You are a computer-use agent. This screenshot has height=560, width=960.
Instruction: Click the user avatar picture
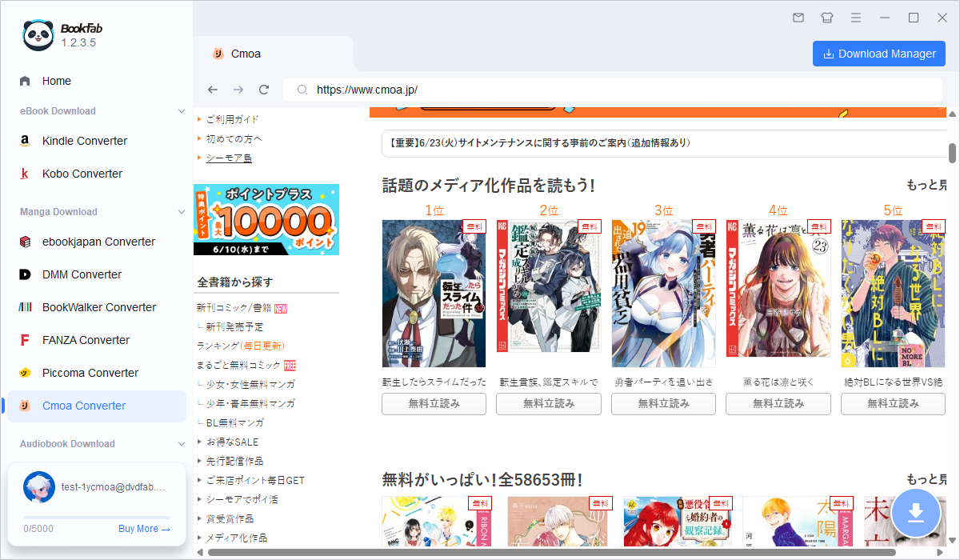pyautogui.click(x=39, y=487)
